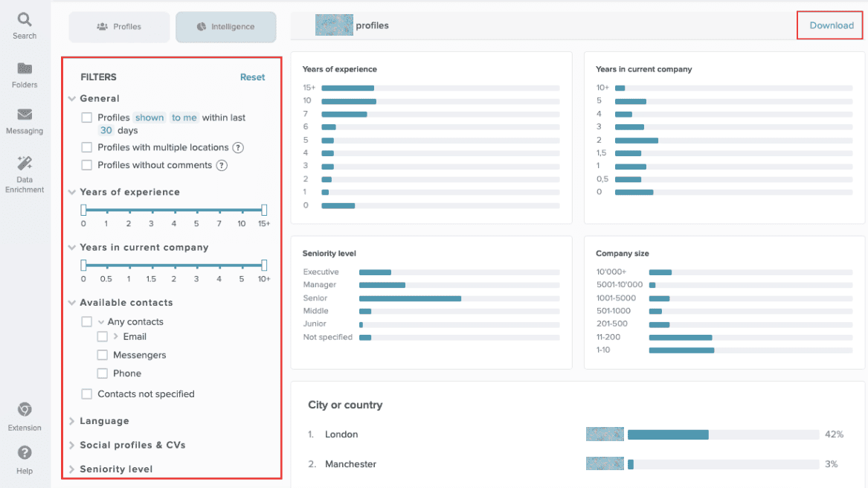Click the Chrome Extension icon

click(x=25, y=410)
